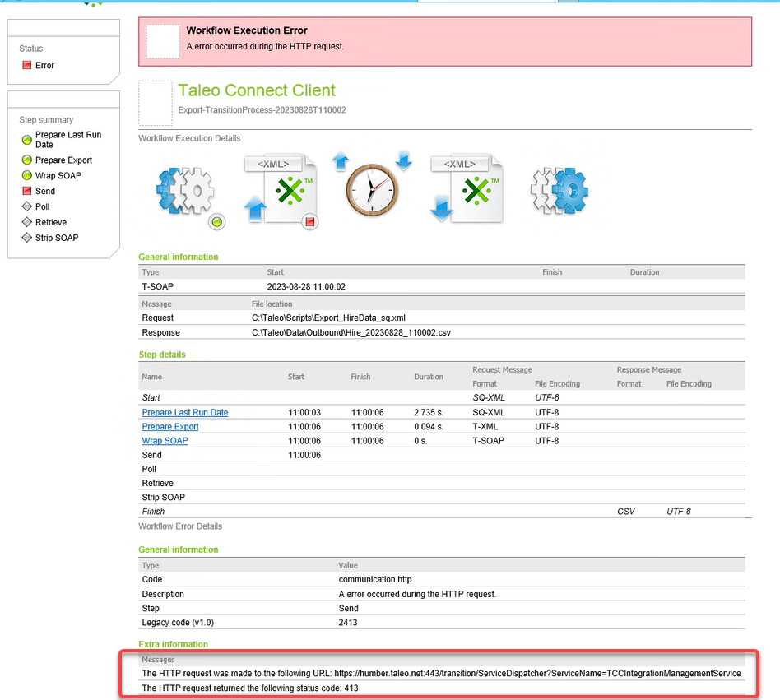The height and width of the screenshot is (700, 780).
Task: Open the Prepare Last Run Date step link
Action: click(x=184, y=412)
